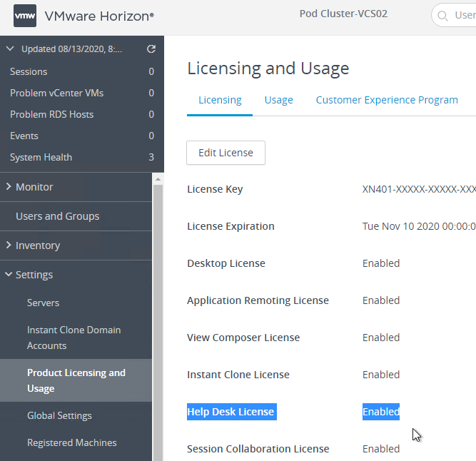Click the search magnifier icon
The width and height of the screenshot is (476, 461).
[442, 16]
